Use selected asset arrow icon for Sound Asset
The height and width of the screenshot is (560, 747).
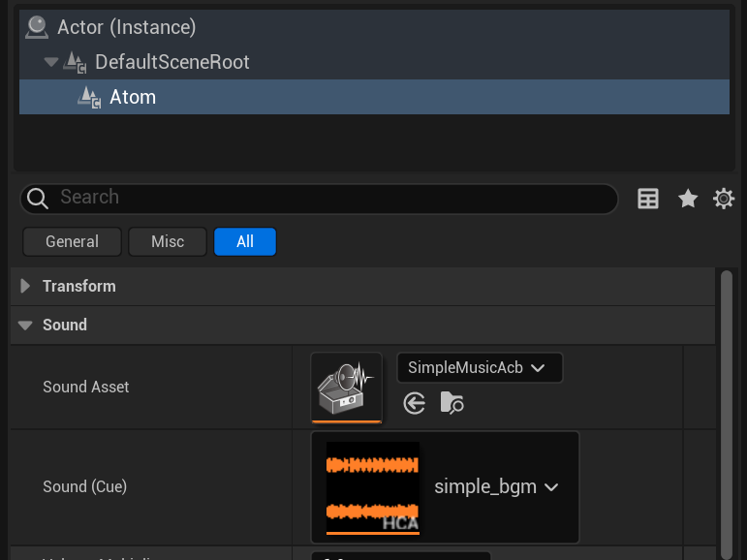pos(414,403)
